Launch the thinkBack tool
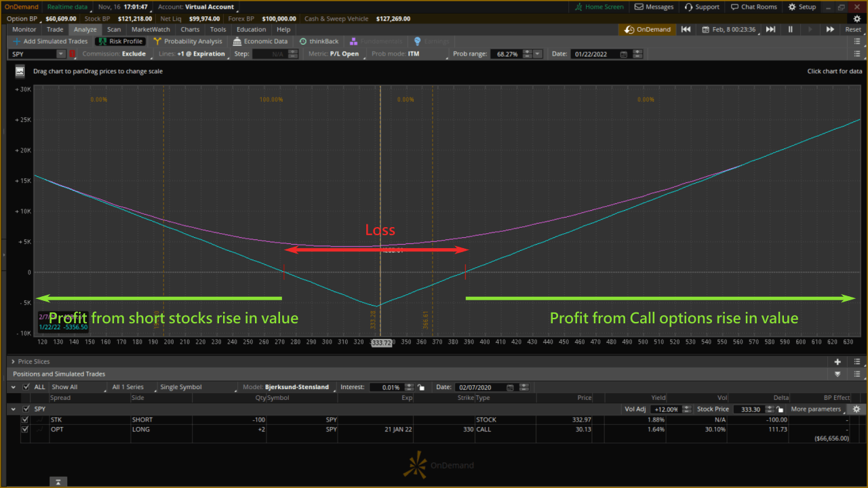Screen dimensions: 868x488 (x=319, y=41)
